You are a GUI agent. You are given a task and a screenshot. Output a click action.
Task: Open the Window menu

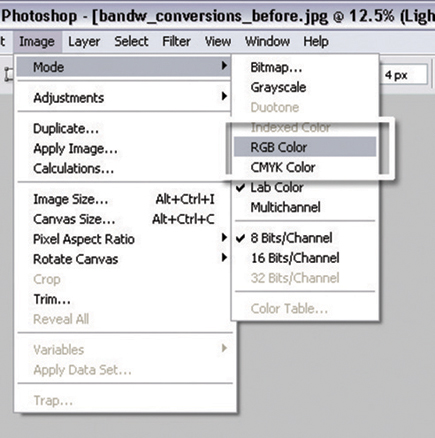pos(267,42)
